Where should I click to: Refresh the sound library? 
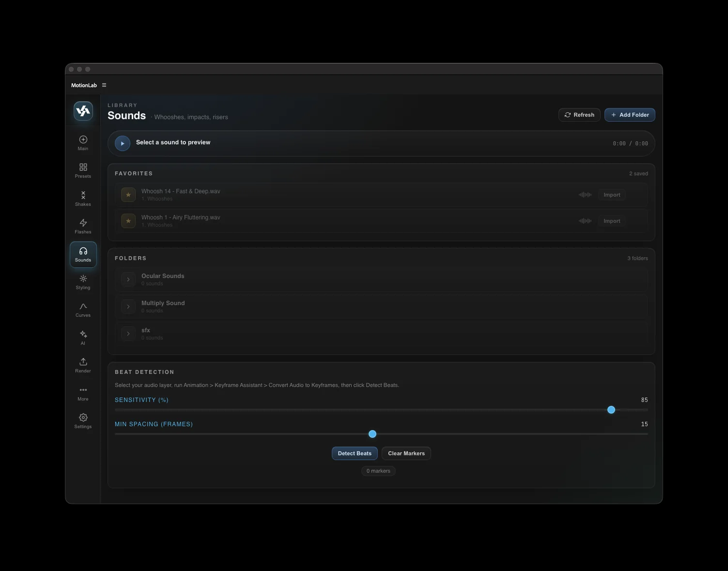(579, 115)
